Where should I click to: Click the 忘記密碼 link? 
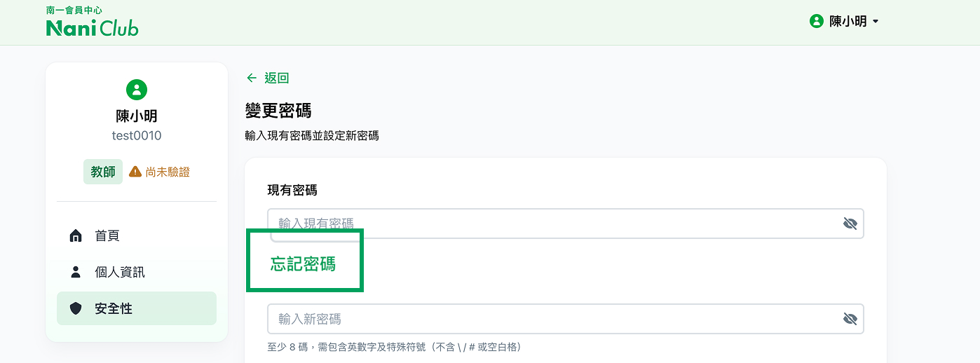tap(304, 263)
